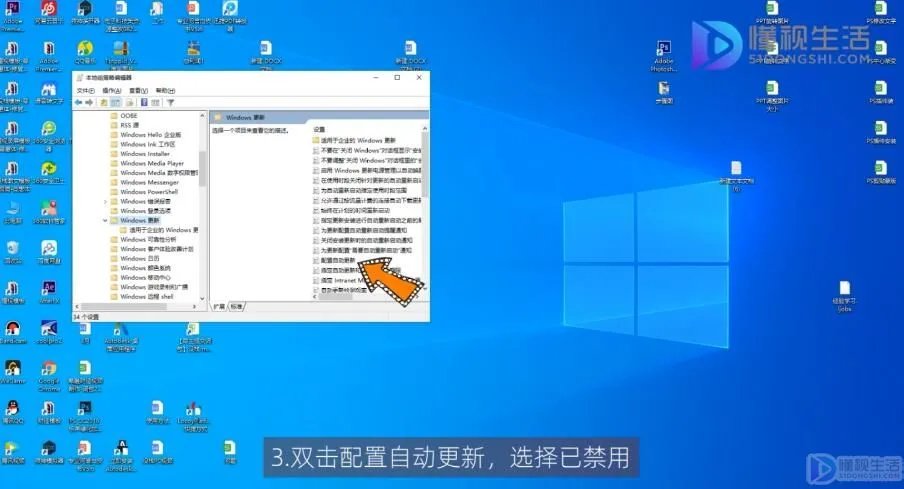Select Windows Messenger in the tree

[x=144, y=182]
